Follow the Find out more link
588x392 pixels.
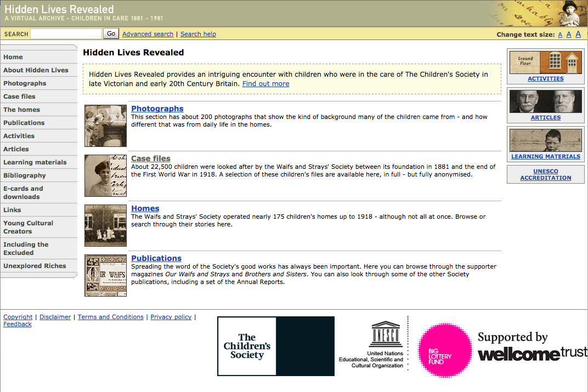click(265, 84)
